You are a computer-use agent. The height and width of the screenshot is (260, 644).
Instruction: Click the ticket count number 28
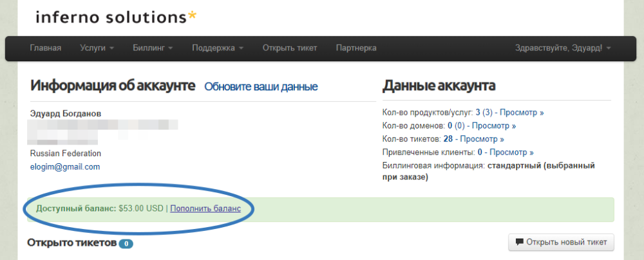click(x=448, y=139)
